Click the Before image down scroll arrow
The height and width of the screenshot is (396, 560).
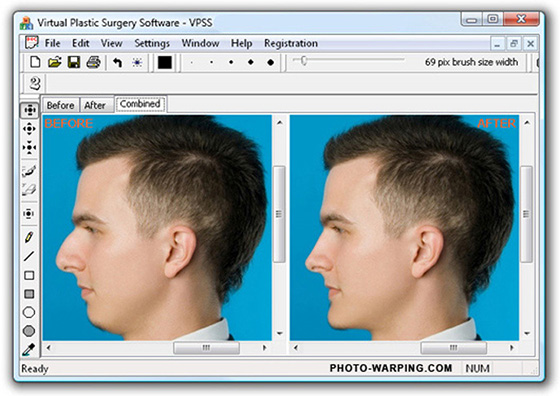[280, 334]
